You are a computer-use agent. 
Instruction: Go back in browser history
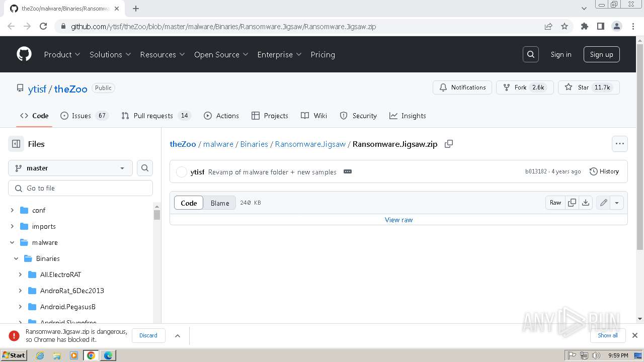tap(11, 26)
